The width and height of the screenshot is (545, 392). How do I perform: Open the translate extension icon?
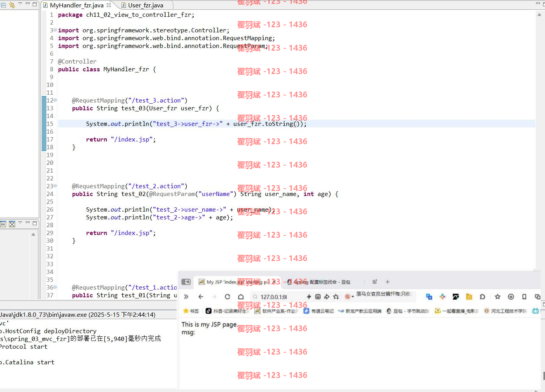429,297
